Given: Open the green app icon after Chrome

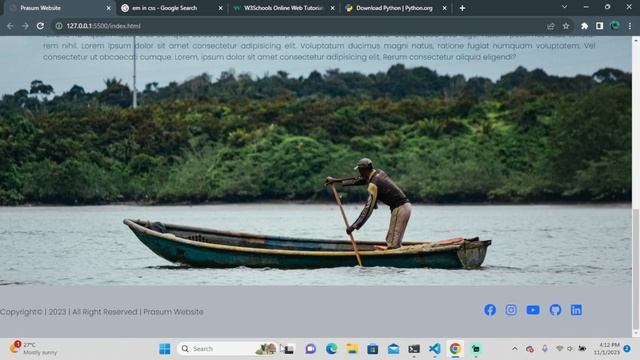Looking at the screenshot, I should (476, 349).
